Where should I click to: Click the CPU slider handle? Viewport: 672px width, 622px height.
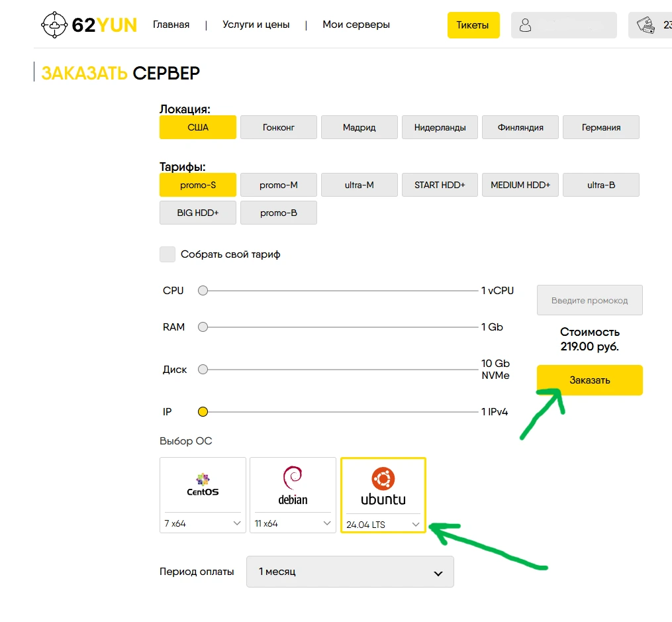[x=203, y=291]
